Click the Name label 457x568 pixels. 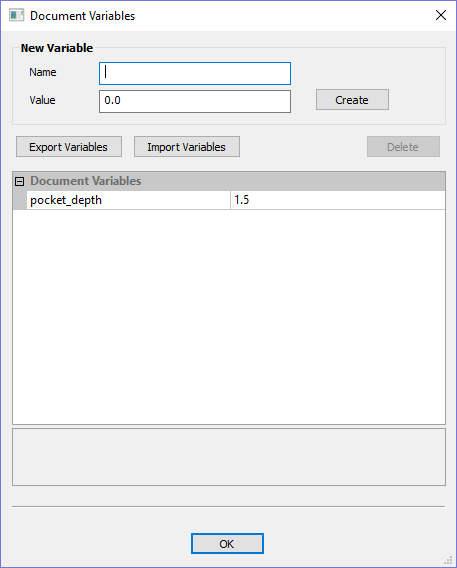(x=43, y=72)
